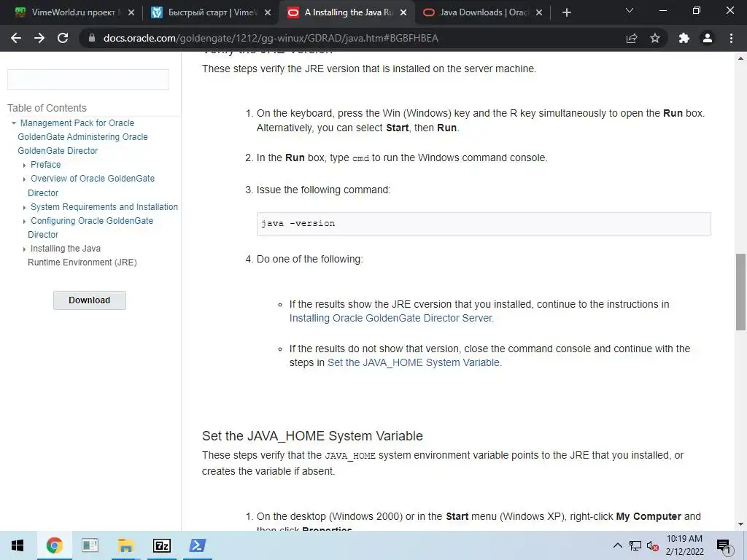Viewport: 747px width, 560px height.
Task: Close the Installing the Java tab
Action: (403, 12)
